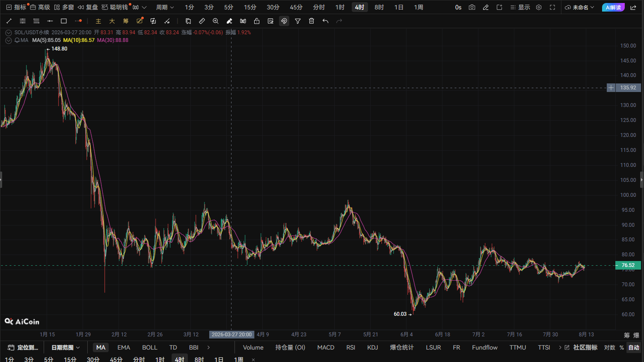Add alert at 135.92 price plus icon
The width and height of the screenshot is (644, 362).
611,88
